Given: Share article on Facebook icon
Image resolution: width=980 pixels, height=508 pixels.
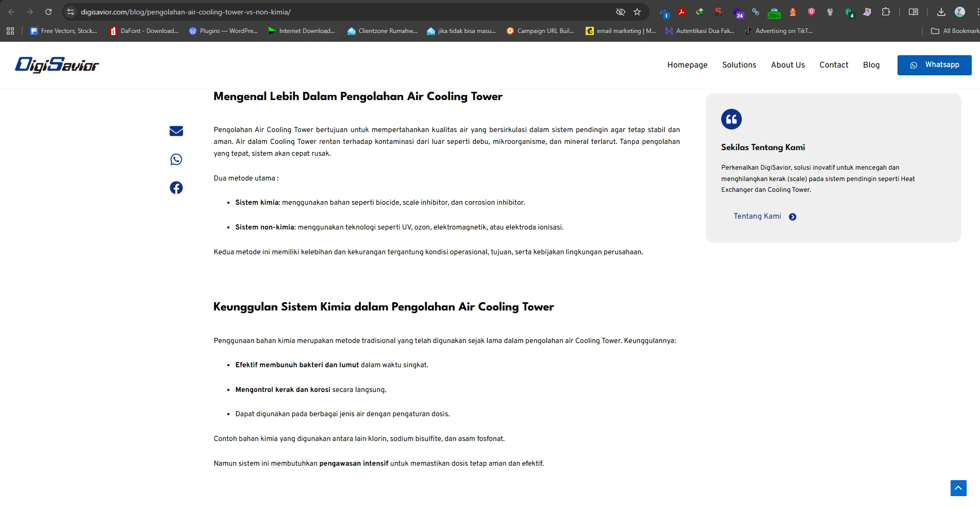Looking at the screenshot, I should (x=176, y=188).
